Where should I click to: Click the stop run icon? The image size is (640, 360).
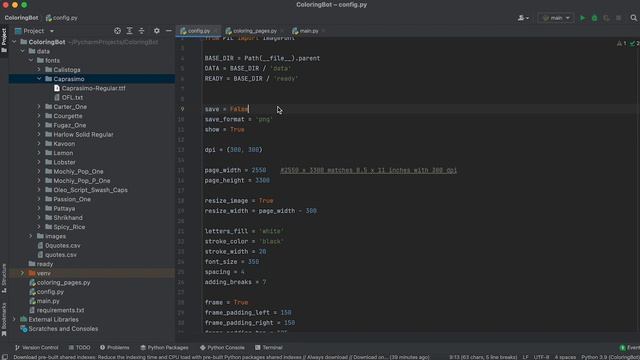coord(618,18)
